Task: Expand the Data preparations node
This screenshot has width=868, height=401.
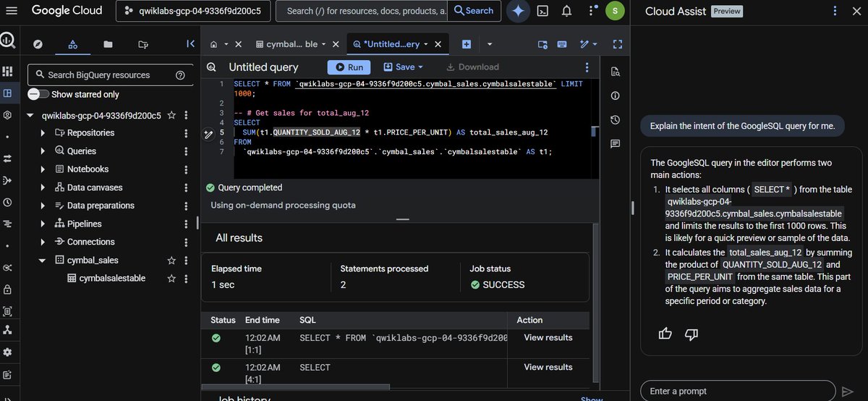Action: [43, 206]
